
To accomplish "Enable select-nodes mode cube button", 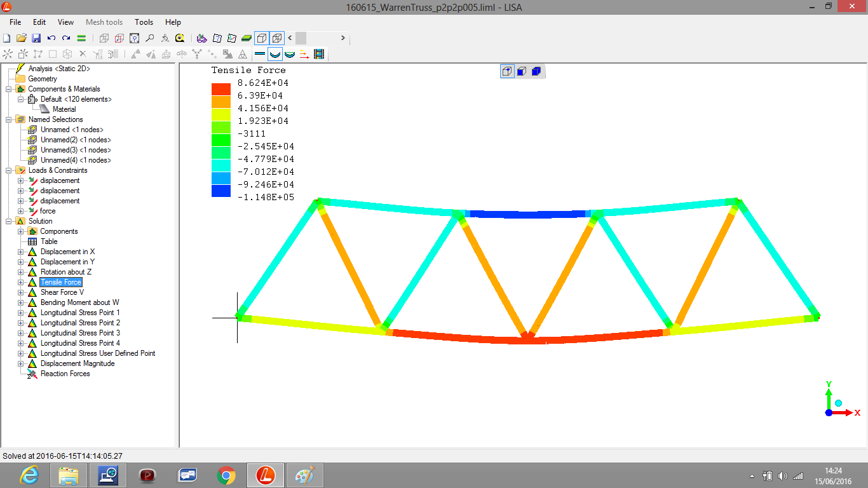I will pyautogui.click(x=507, y=71).
